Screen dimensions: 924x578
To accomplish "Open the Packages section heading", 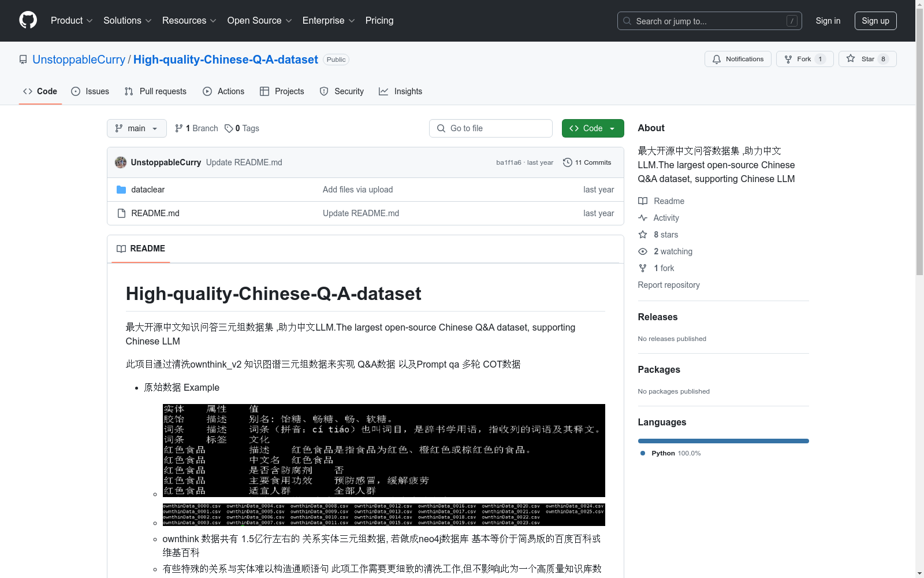I will pos(659,369).
